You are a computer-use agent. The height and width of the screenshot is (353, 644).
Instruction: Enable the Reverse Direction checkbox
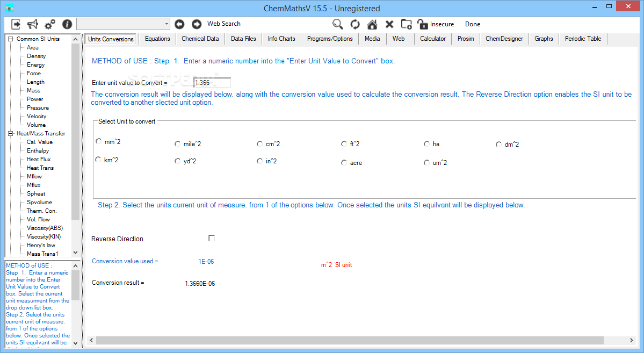[x=212, y=238]
